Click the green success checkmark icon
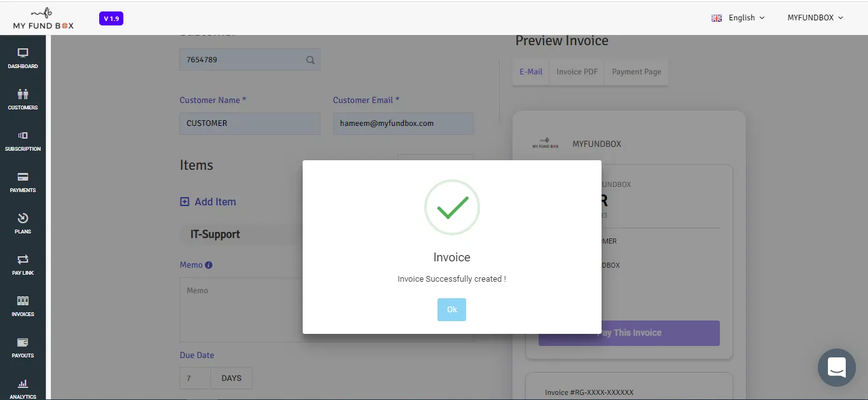Image resolution: width=868 pixels, height=400 pixels. click(452, 208)
